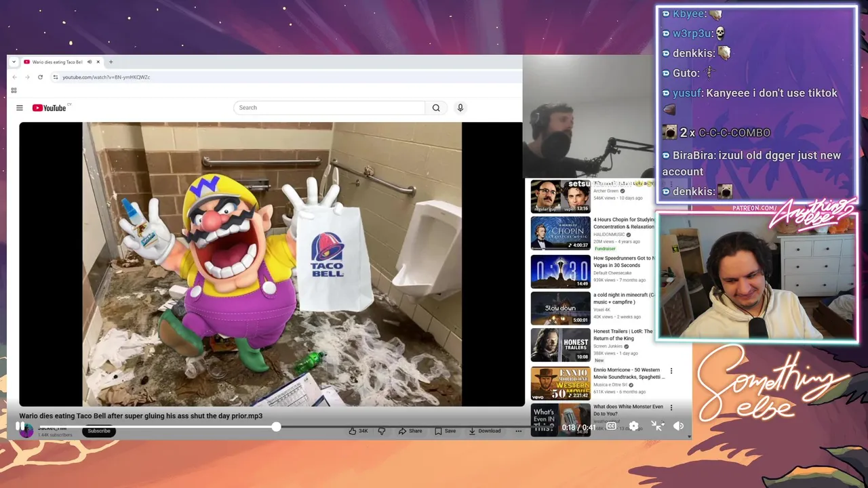Click the w3rp3u username in chat
The width and height of the screenshot is (868, 488).
point(692,33)
